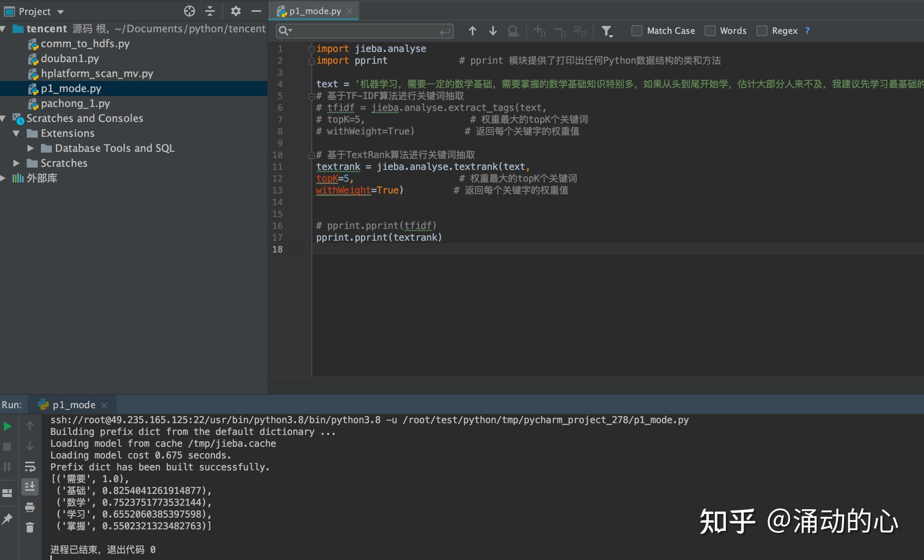924x560 pixels.
Task: Open the filter search results menu
Action: (607, 31)
